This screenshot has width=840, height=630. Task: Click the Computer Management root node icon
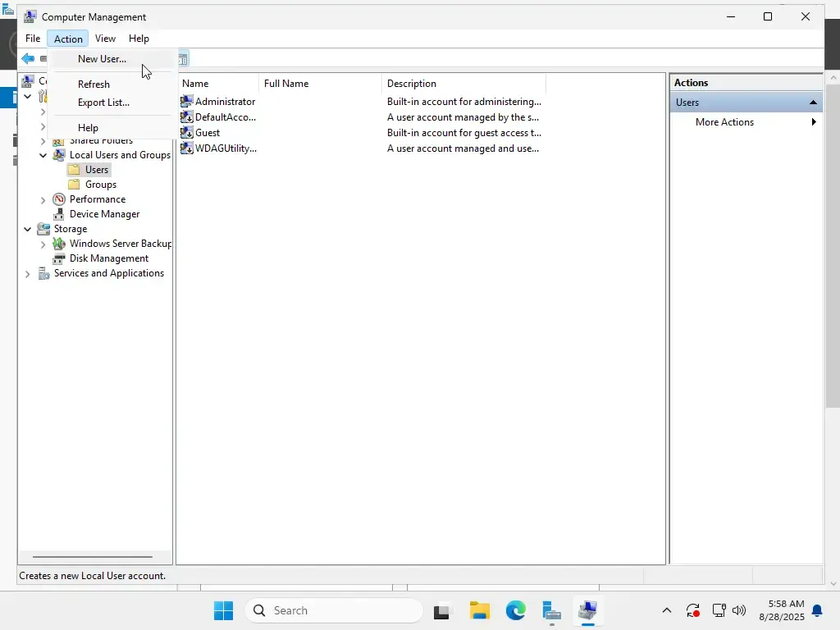click(28, 81)
